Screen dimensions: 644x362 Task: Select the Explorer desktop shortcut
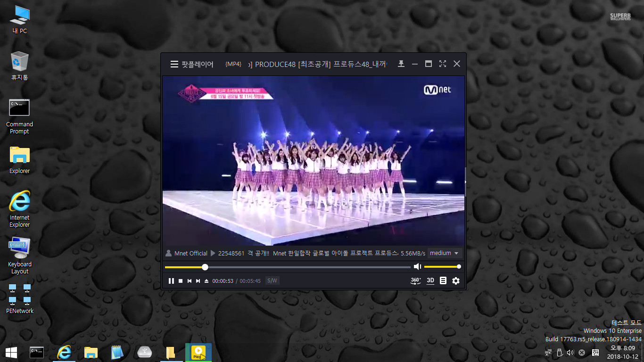(19, 160)
